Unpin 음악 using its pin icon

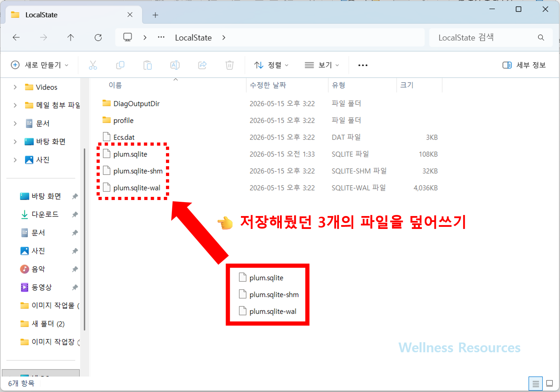tap(75, 269)
